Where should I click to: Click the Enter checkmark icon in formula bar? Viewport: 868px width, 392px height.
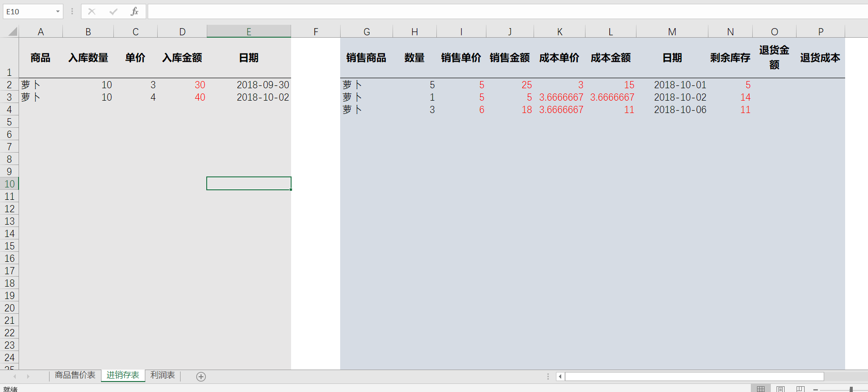point(113,11)
